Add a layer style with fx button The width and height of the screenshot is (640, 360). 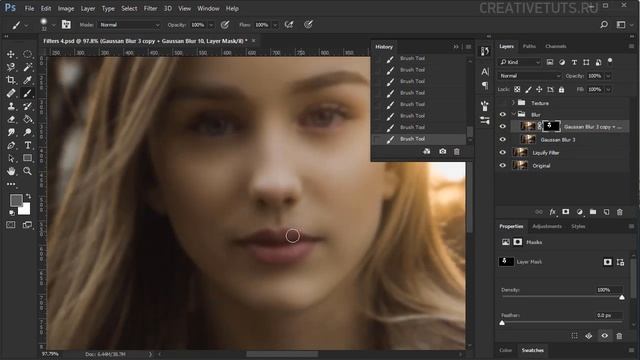point(552,212)
